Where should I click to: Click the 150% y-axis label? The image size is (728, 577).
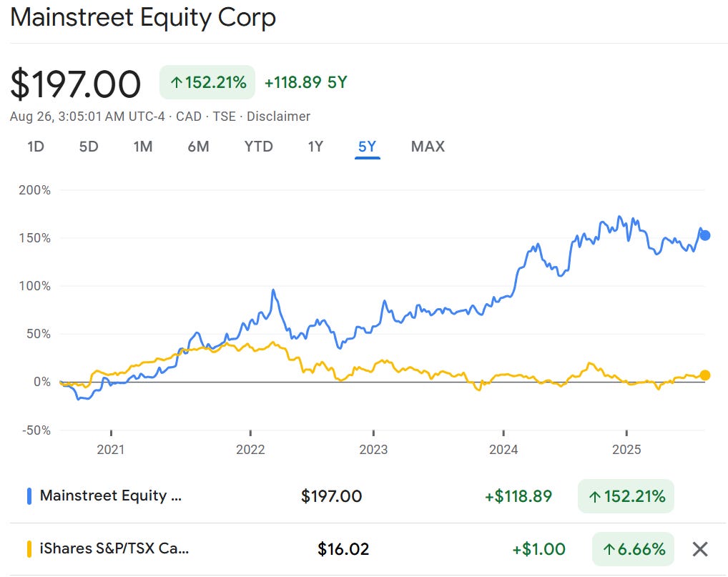pyautogui.click(x=34, y=238)
